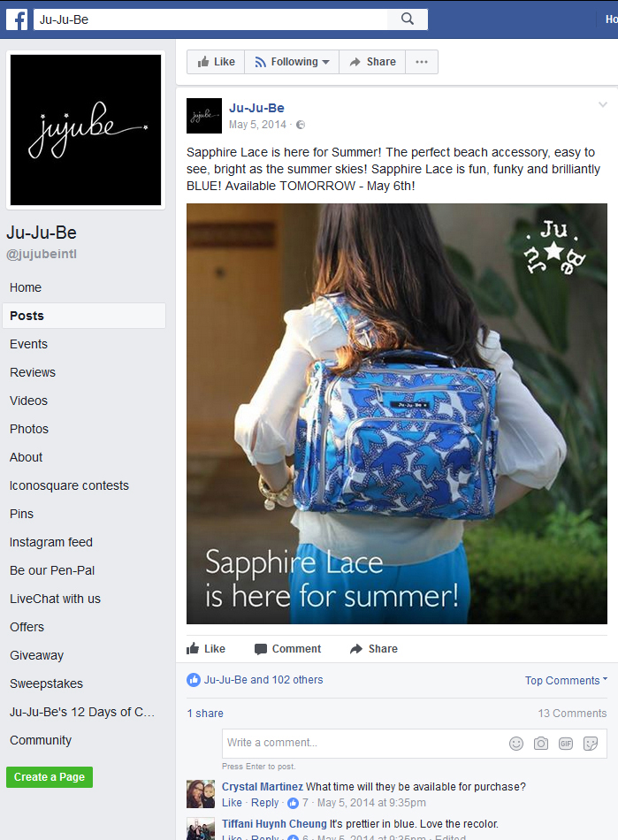Click the Facebook logo icon
Image resolution: width=618 pixels, height=840 pixels.
click(17, 19)
